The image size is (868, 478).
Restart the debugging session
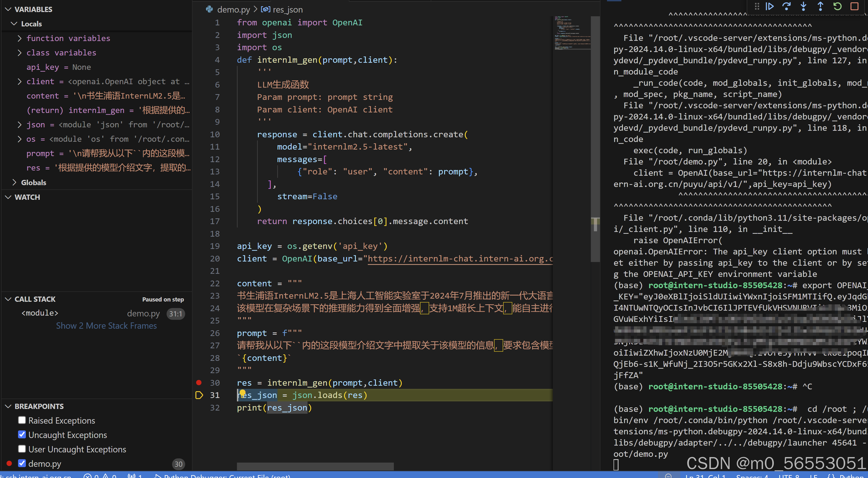tap(837, 6)
